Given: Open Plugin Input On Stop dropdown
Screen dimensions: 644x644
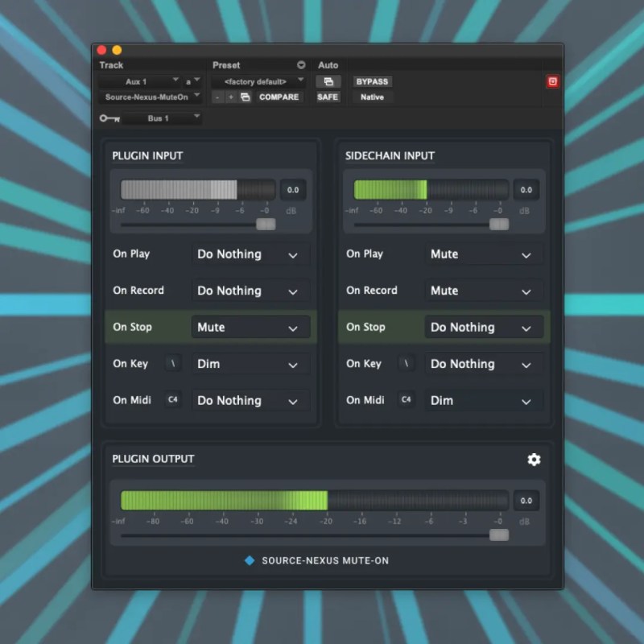Looking at the screenshot, I should tap(250, 328).
